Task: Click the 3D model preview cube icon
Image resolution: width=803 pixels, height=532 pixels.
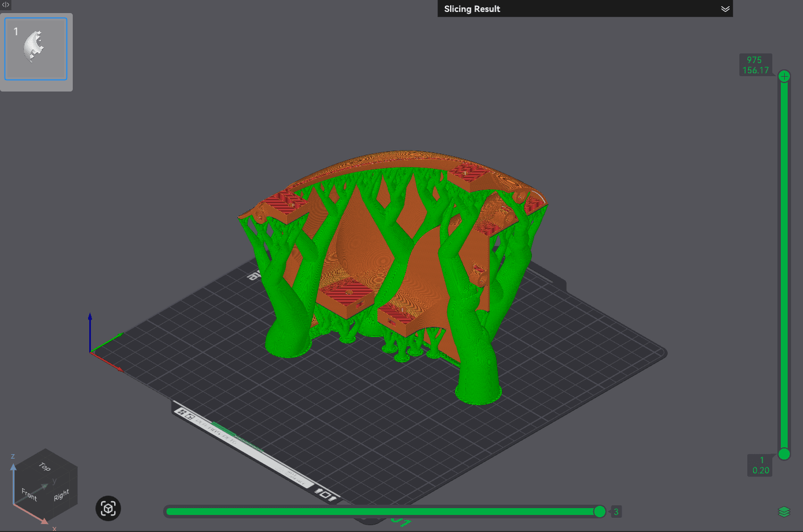Action: coord(107,509)
